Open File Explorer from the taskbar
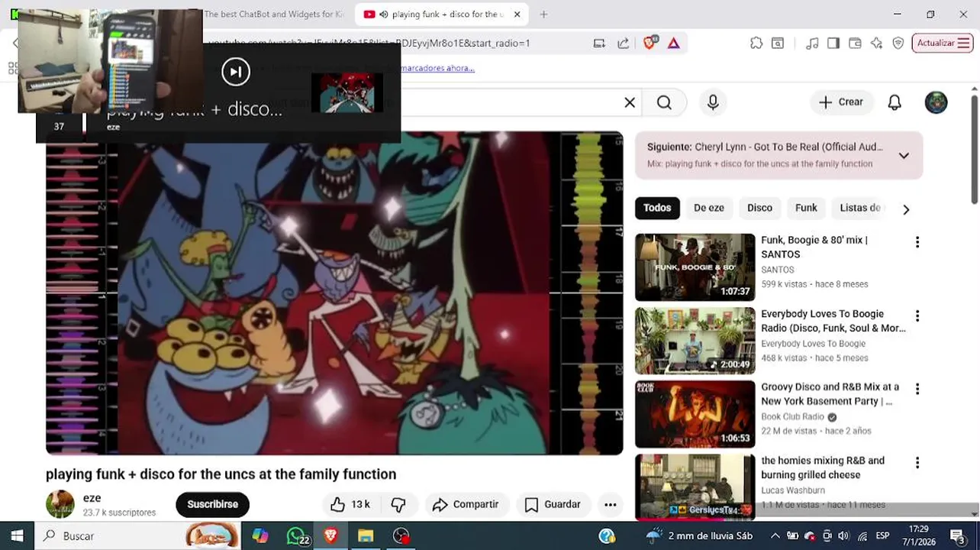Screen dimensions: 980x550 click(x=366, y=536)
